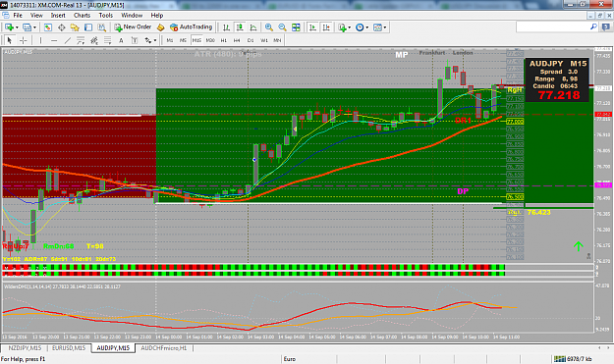The height and width of the screenshot is (364, 614).
Task: Expand the Periods dropdown arrow
Action: (366, 27)
